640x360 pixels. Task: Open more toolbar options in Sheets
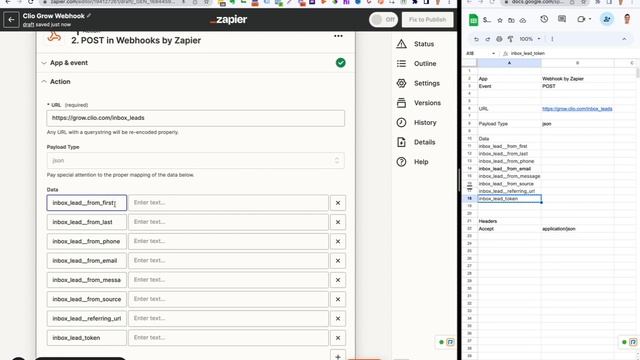coord(552,39)
